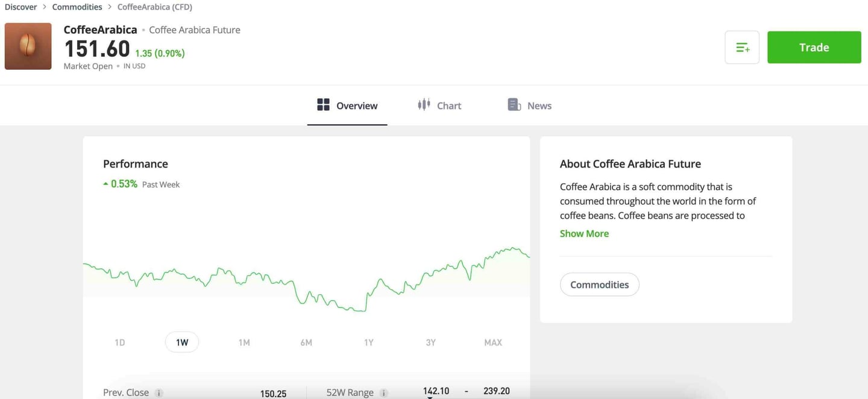Open the Overview tab
The image size is (868, 399).
[x=347, y=105]
